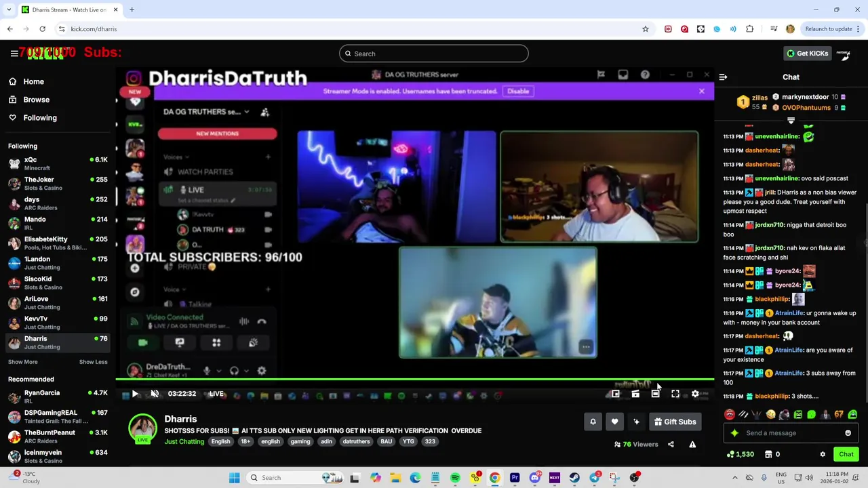Open the emote picker smiley icon
This screenshot has height=488, width=868.
[848, 433]
